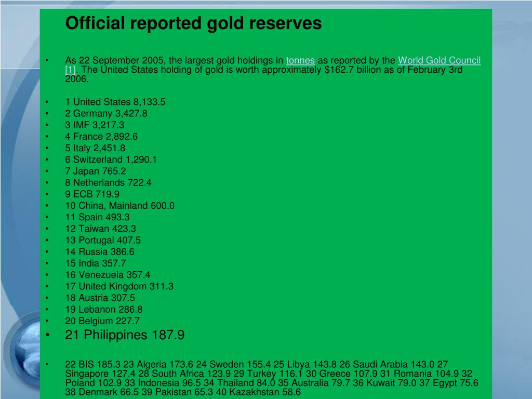This screenshot has height=399, width=532.
Task: Click 'As 22 September 2005' intro text
Action: click(115, 60)
